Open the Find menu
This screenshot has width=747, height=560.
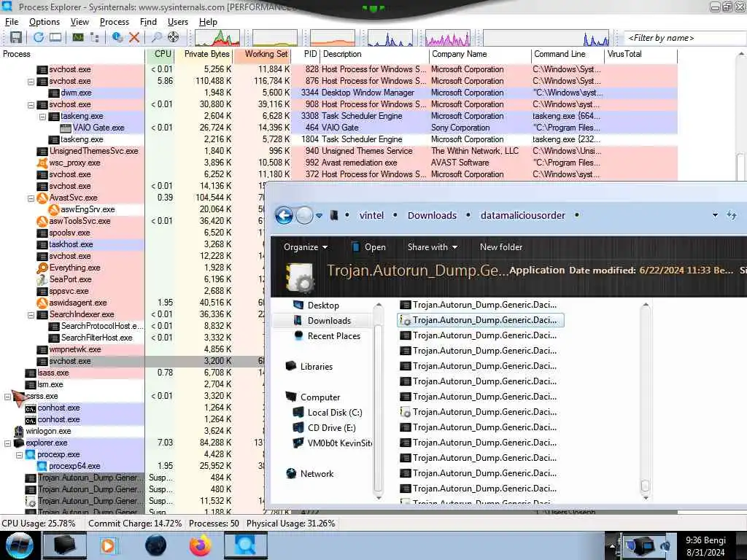148,22
